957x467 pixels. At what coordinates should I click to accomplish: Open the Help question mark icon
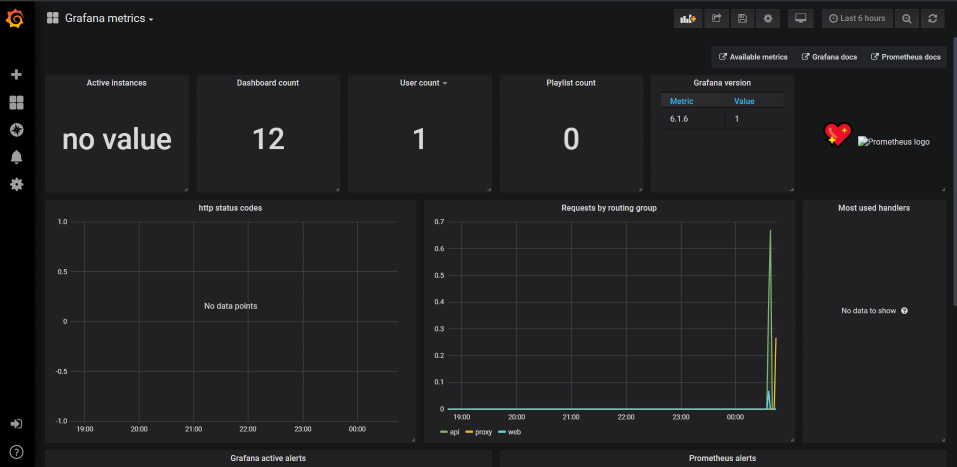16,452
